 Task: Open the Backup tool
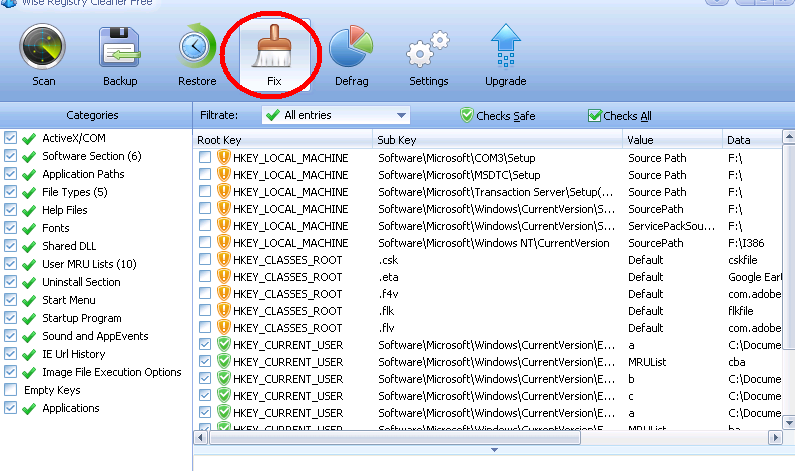pyautogui.click(x=120, y=47)
